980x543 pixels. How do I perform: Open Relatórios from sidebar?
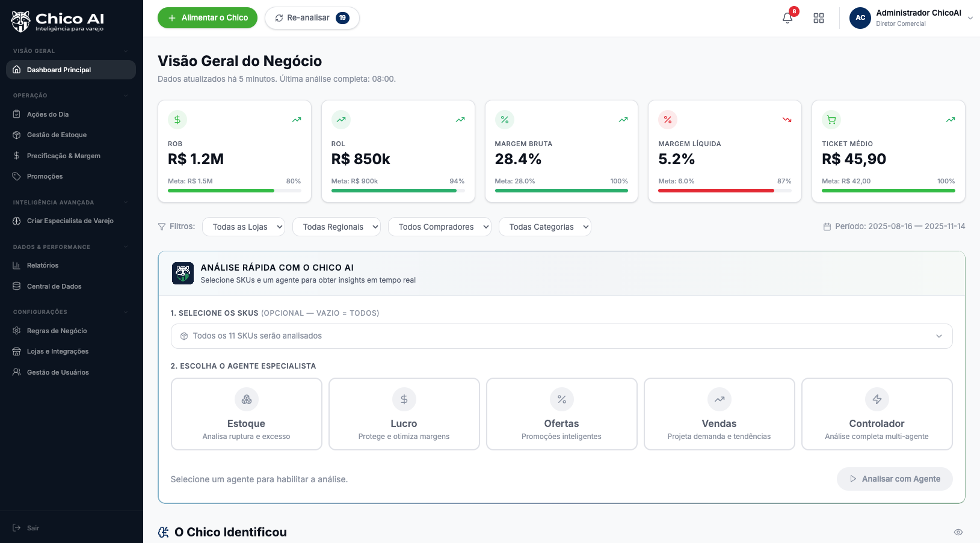(71, 265)
